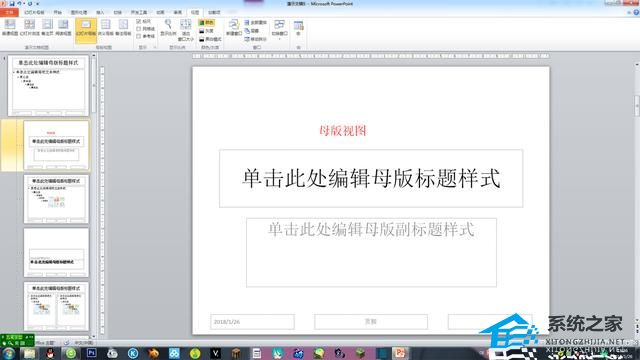
Task: Click Arrange All (全部重排)
Action: pyautogui.click(x=256, y=22)
